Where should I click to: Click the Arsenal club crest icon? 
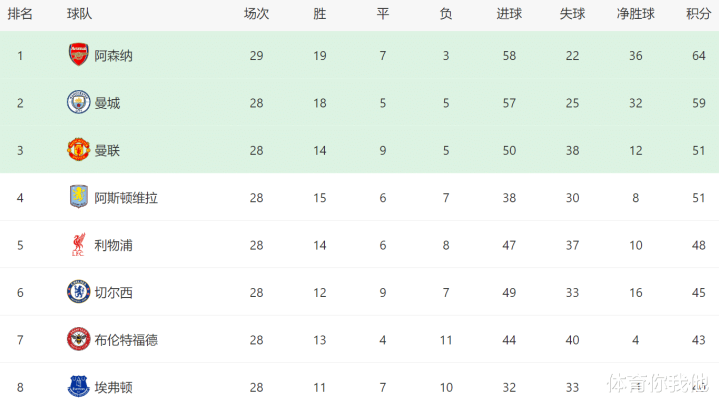pos(78,55)
